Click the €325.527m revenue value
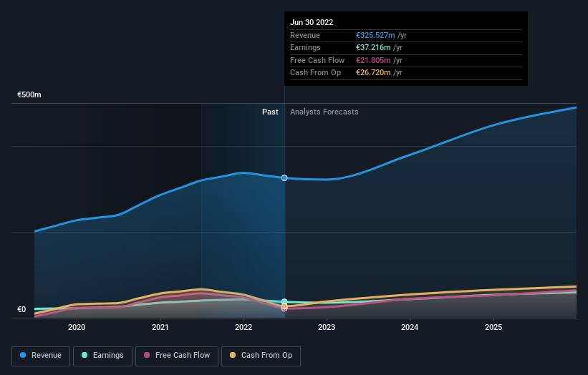 pos(375,35)
